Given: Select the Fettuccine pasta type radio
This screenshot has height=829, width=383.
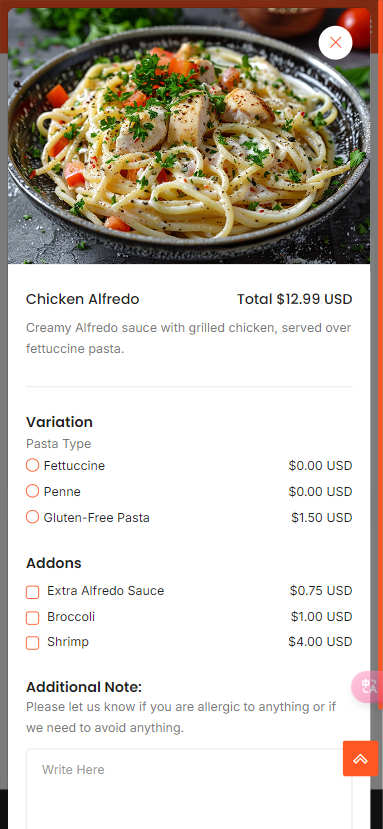Looking at the screenshot, I should coord(32,465).
